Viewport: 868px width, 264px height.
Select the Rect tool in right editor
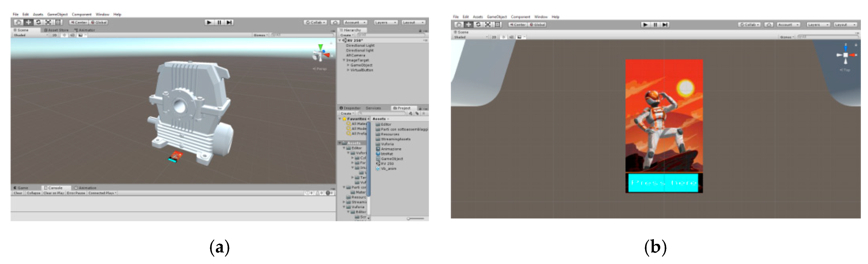498,25
